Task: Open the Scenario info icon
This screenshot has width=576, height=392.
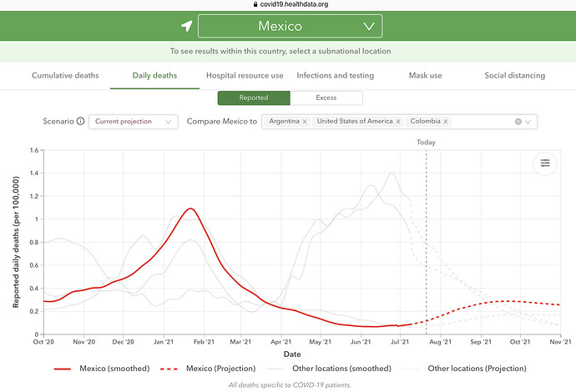Action: (x=80, y=121)
